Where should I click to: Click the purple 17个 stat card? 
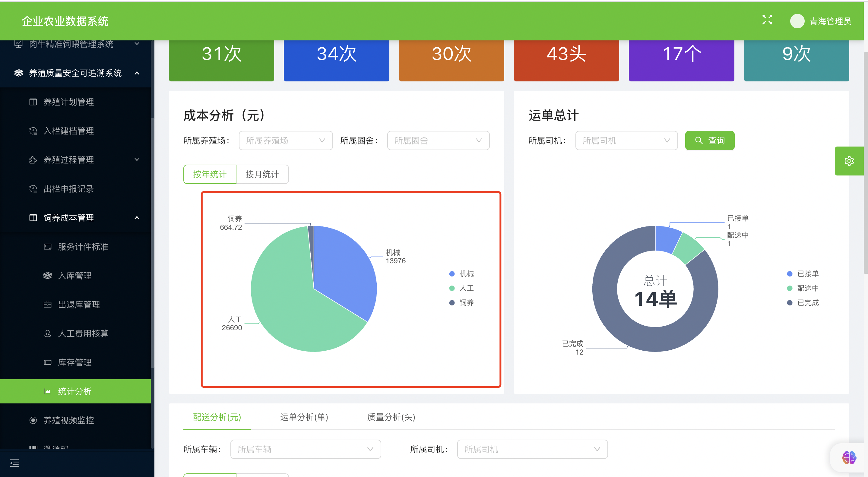click(681, 61)
